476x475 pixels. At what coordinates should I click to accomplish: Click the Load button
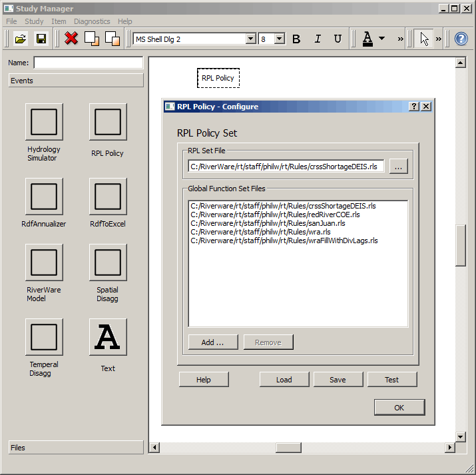284,380
